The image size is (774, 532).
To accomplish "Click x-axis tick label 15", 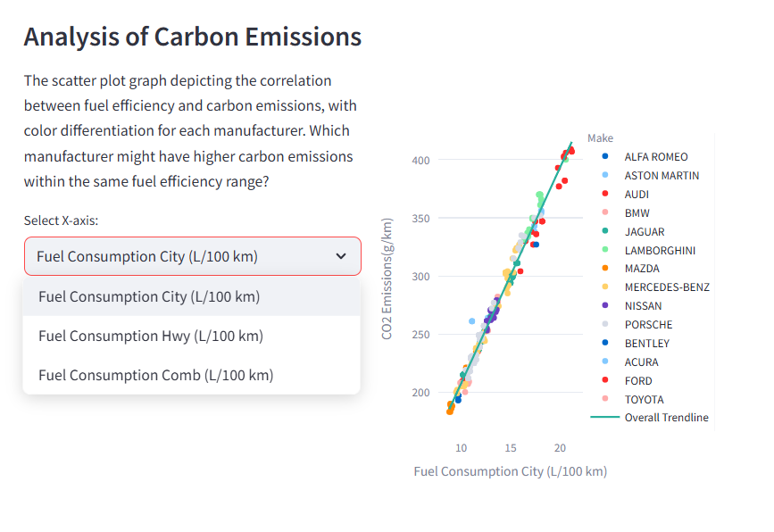I will point(511,448).
